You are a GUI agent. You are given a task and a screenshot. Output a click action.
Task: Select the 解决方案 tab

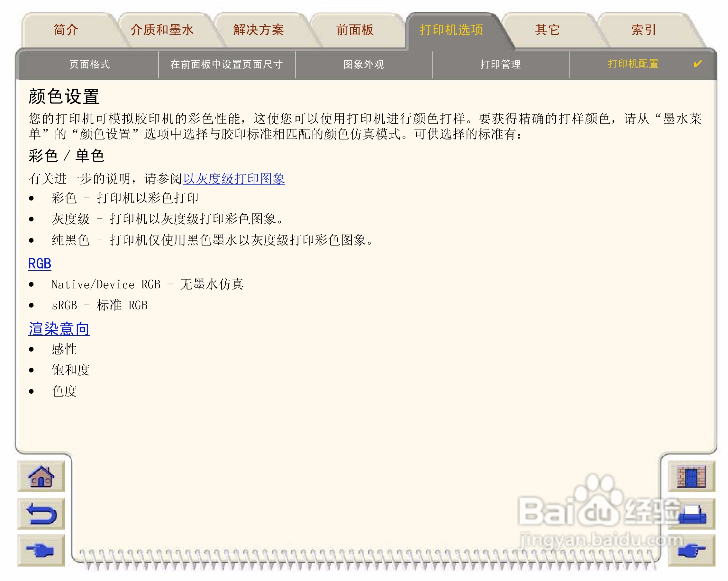click(258, 30)
